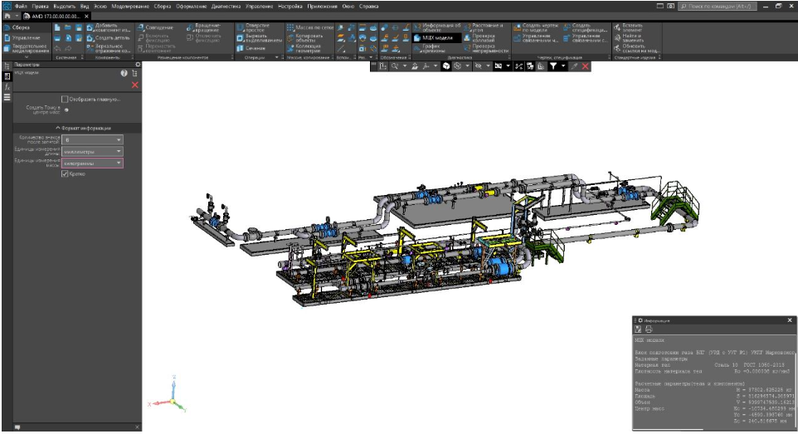Switch to the AMD 173.00.00.00.00 document tab

click(x=55, y=16)
